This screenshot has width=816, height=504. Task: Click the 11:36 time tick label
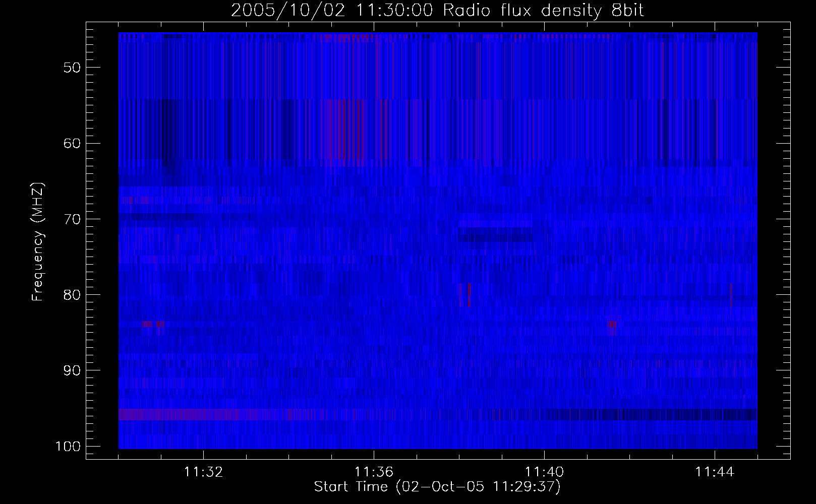pyautogui.click(x=374, y=472)
